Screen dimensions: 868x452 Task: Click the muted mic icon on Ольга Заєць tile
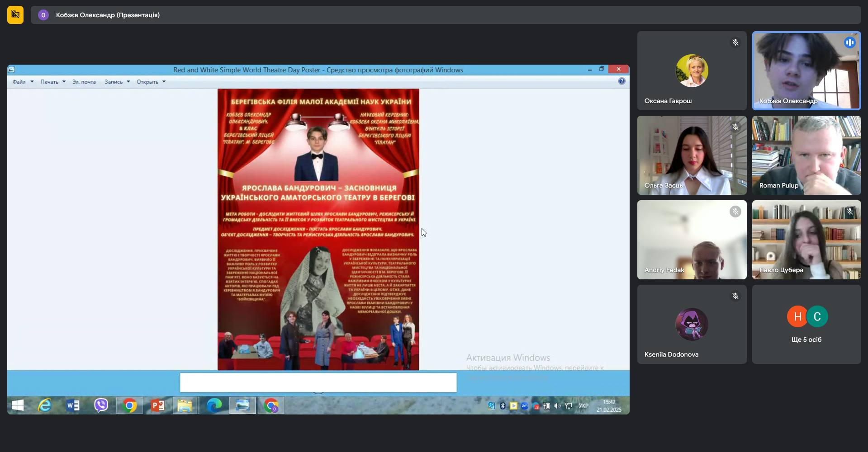[x=735, y=127]
